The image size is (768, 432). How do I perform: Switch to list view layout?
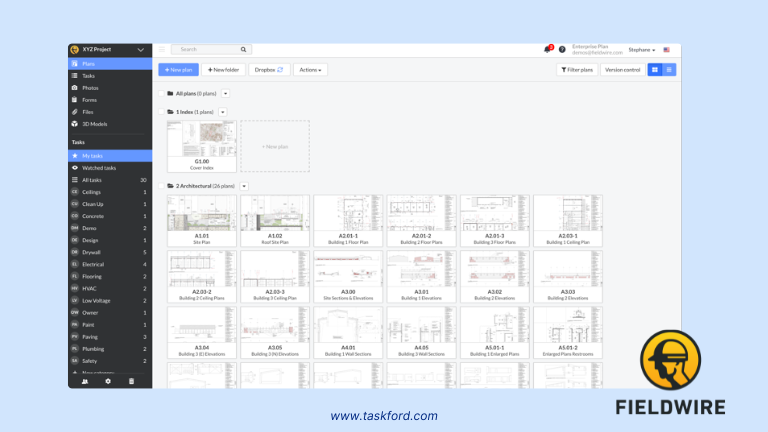pos(669,69)
